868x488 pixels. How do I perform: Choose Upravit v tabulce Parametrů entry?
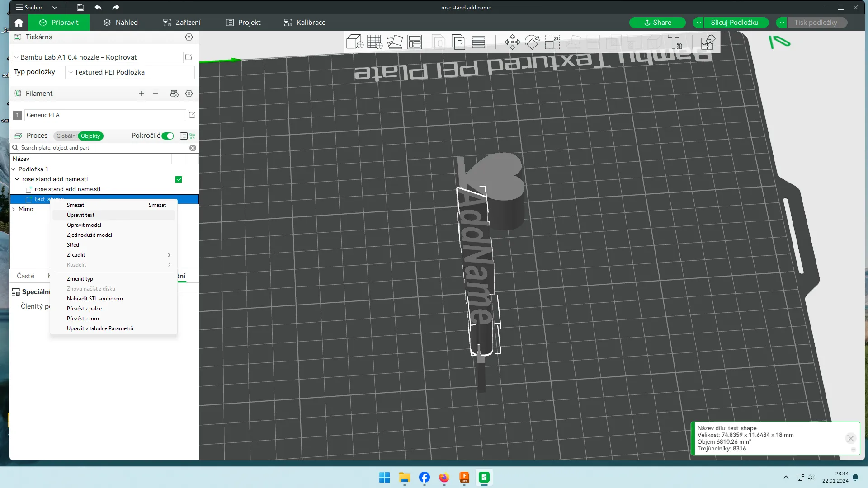click(113, 328)
